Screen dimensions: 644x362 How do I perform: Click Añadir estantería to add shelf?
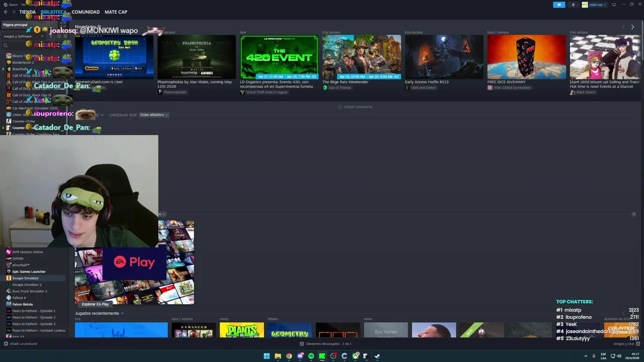tap(355, 107)
